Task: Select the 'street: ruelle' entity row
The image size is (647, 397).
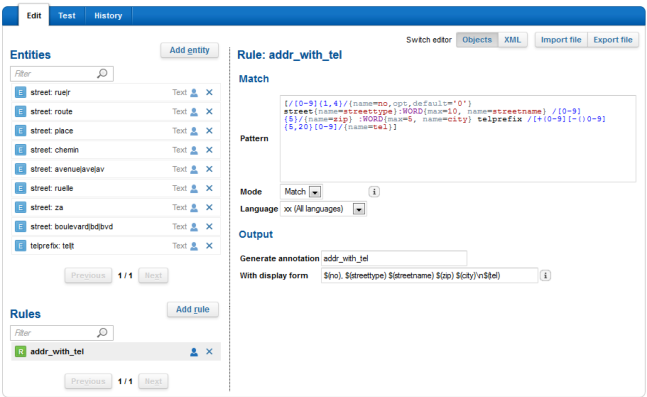Action: pyautogui.click(x=116, y=188)
